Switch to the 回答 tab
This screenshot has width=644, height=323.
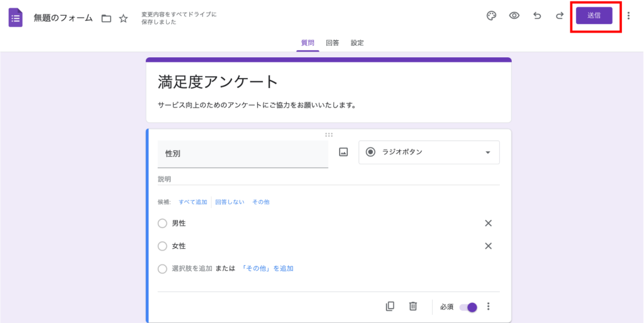pos(332,43)
